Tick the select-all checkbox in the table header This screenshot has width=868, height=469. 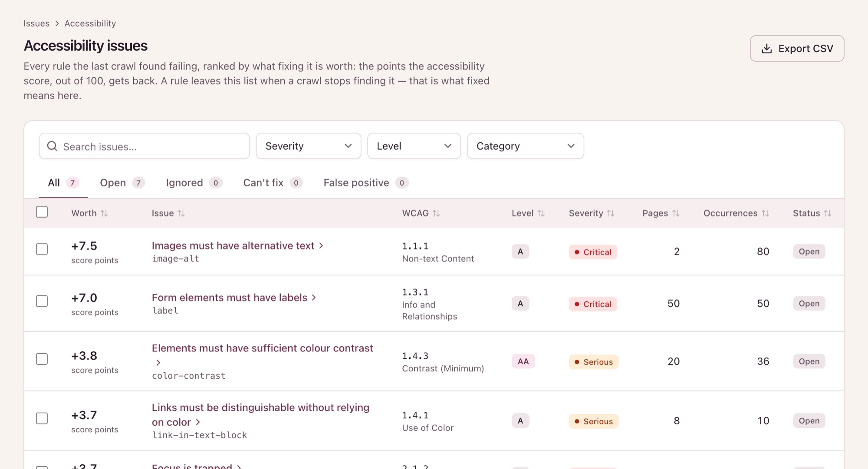click(x=42, y=212)
